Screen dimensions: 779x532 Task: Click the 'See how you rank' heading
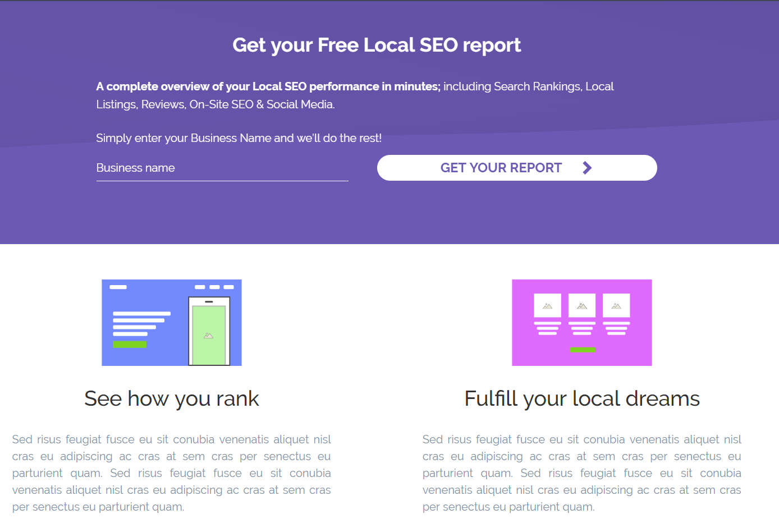tap(172, 398)
